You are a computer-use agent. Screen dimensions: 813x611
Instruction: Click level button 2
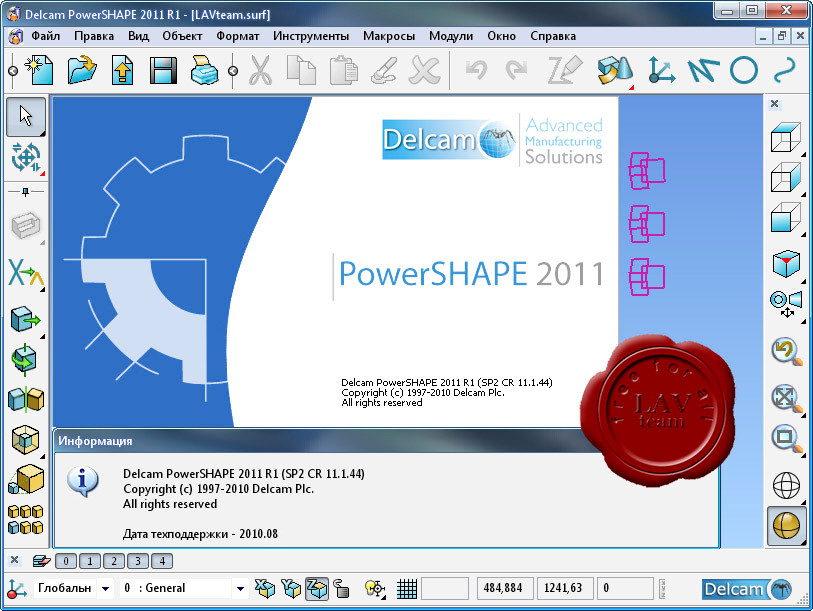point(114,561)
